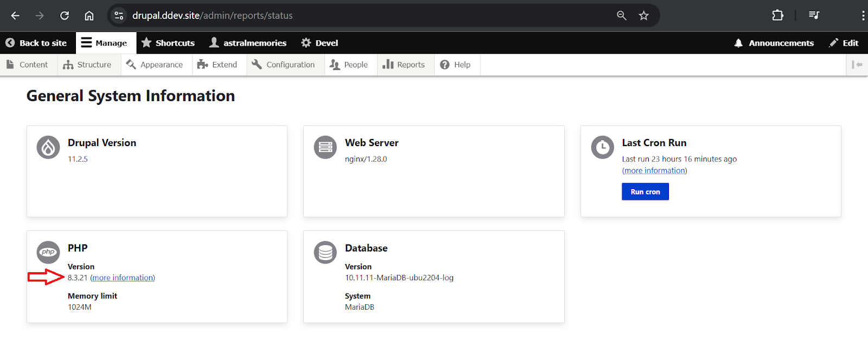Expand the astralmemories user menu
The image size is (868, 339).
pyautogui.click(x=248, y=43)
